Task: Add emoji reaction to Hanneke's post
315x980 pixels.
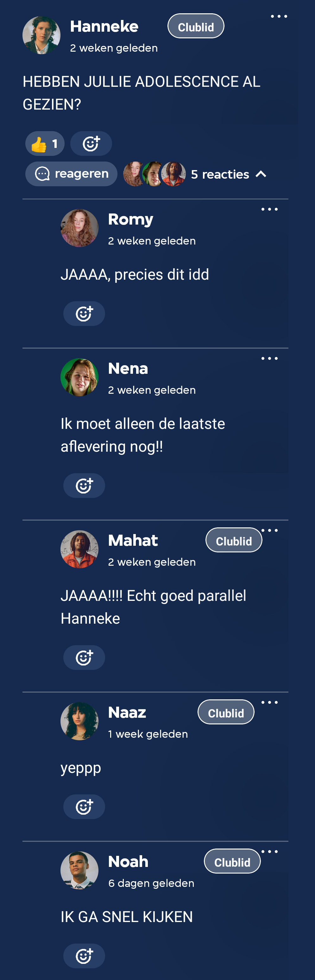Action: (91, 144)
